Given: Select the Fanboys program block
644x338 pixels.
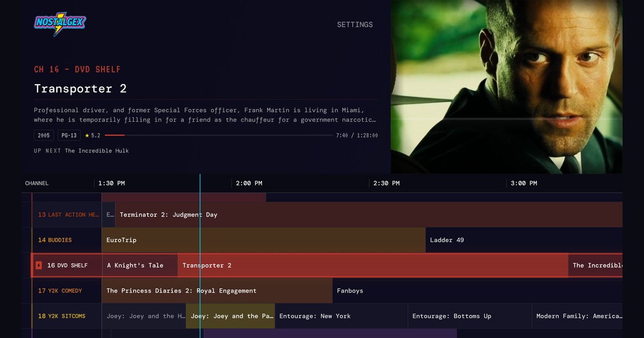Looking at the screenshot, I should click(x=478, y=291).
